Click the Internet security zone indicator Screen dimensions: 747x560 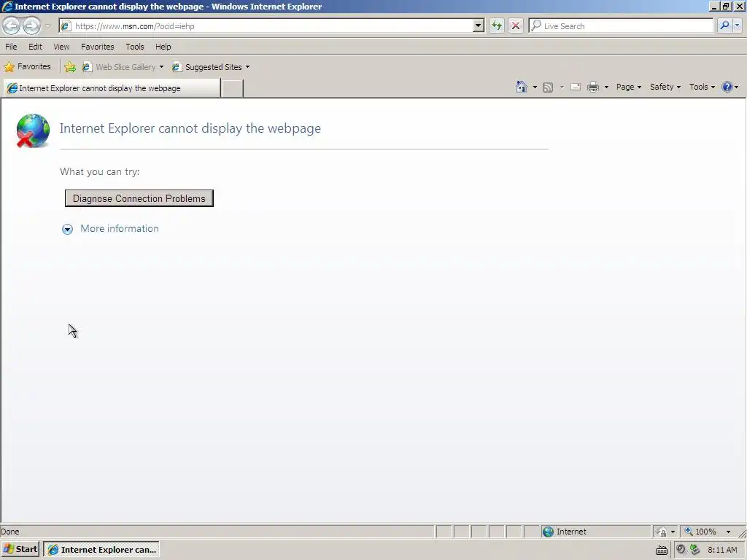click(x=595, y=532)
